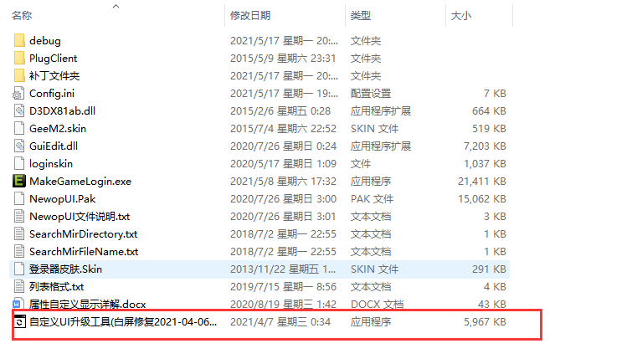Select the file name 属性自定义显示详解.docx
632x364 pixels.
pyautogui.click(x=87, y=304)
